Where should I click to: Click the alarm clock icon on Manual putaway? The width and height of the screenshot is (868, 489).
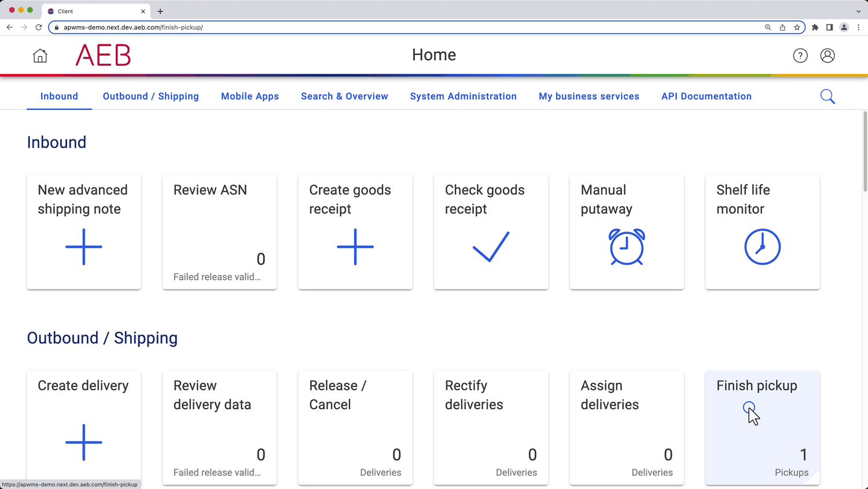626,247
